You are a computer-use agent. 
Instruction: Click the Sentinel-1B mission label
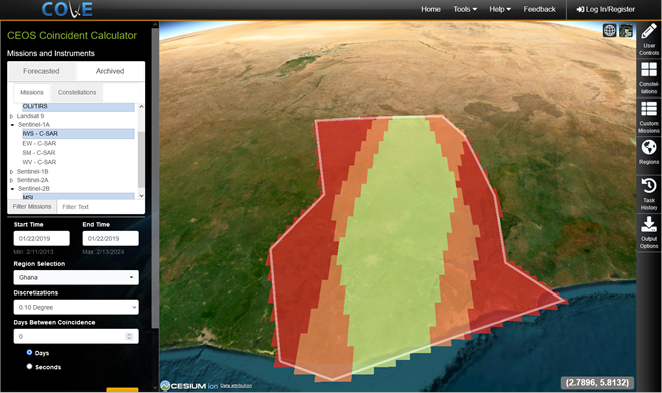33,172
